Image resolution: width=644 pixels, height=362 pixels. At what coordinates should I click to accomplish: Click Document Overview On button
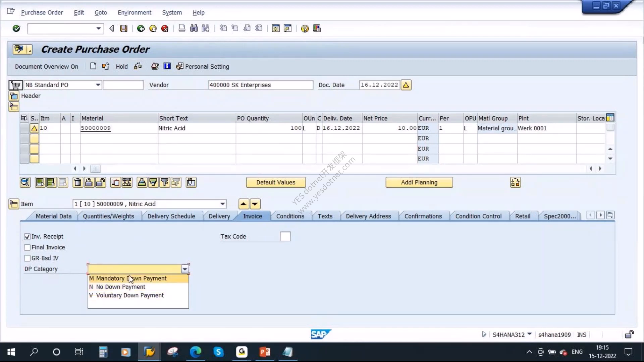(47, 67)
